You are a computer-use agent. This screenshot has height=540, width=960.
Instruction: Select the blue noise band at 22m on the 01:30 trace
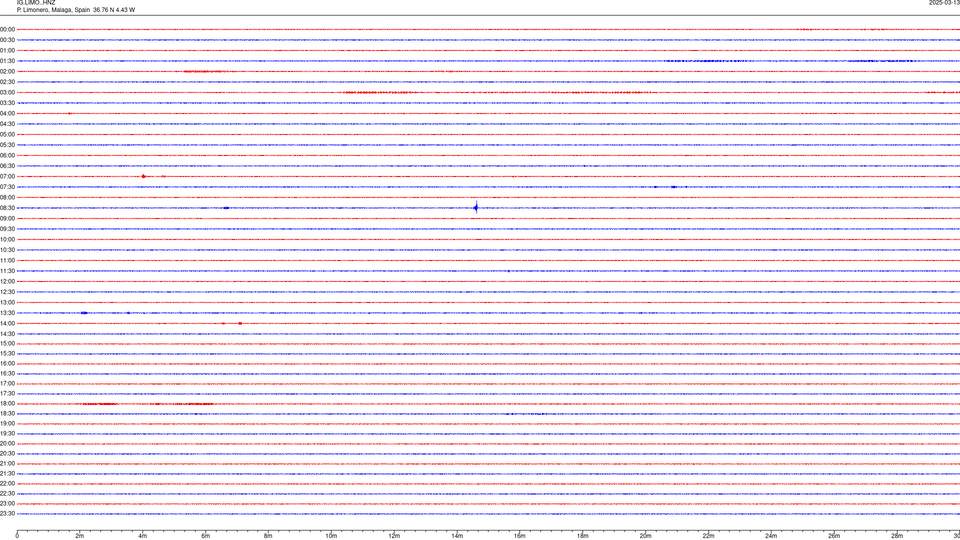point(706,61)
